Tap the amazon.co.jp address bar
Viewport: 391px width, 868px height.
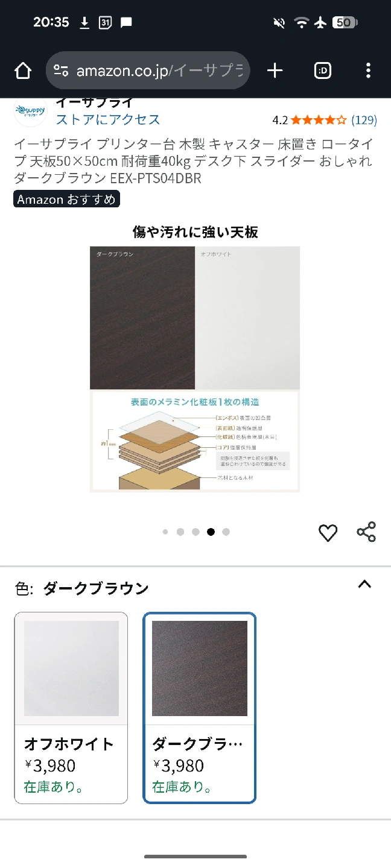point(148,71)
